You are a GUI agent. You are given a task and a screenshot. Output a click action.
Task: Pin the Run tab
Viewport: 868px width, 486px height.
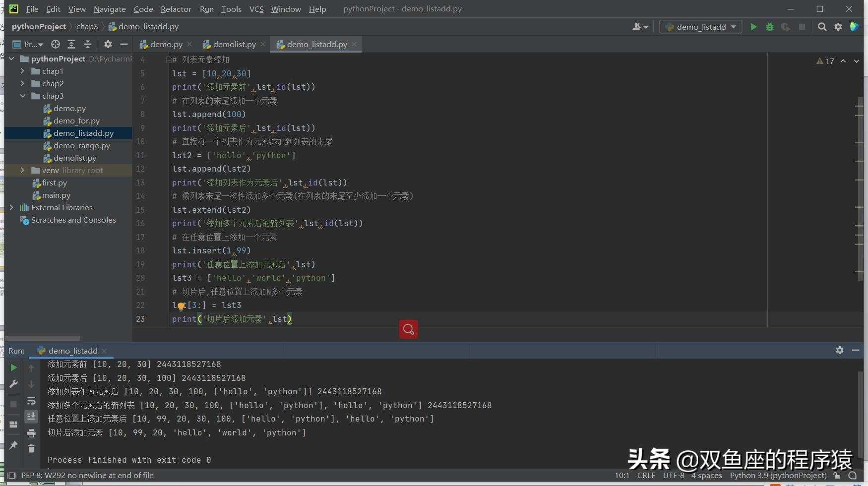click(13, 445)
